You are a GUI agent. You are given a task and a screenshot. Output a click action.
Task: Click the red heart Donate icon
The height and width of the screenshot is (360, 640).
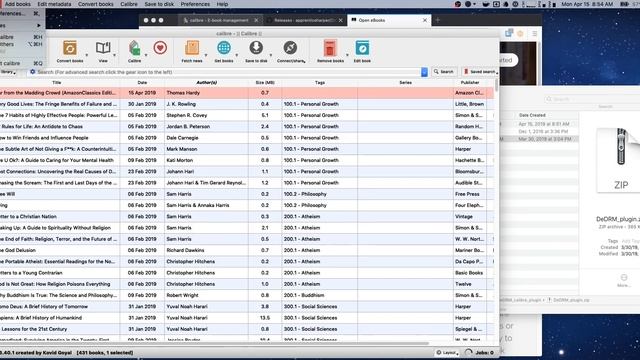(x=160, y=48)
